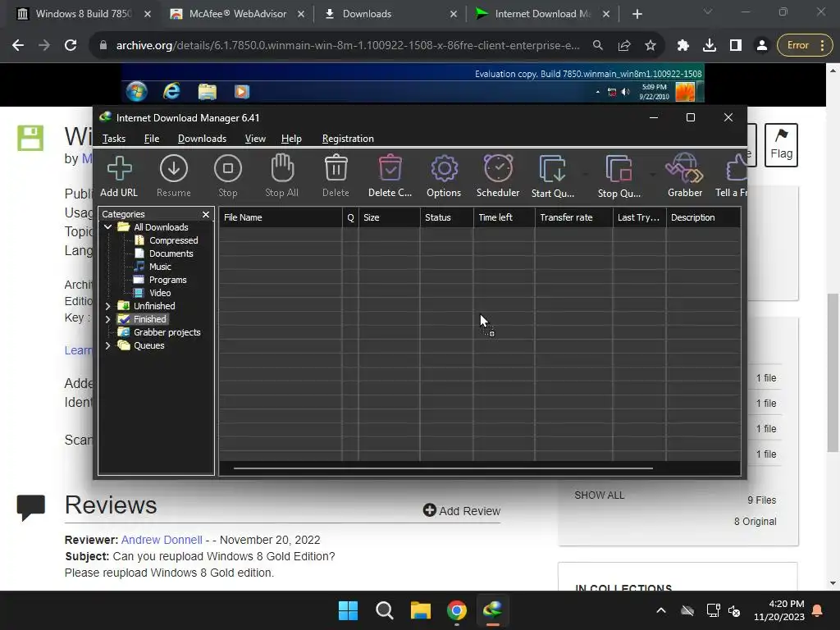
Task: Click SHOW ALL files link
Action: pos(600,495)
